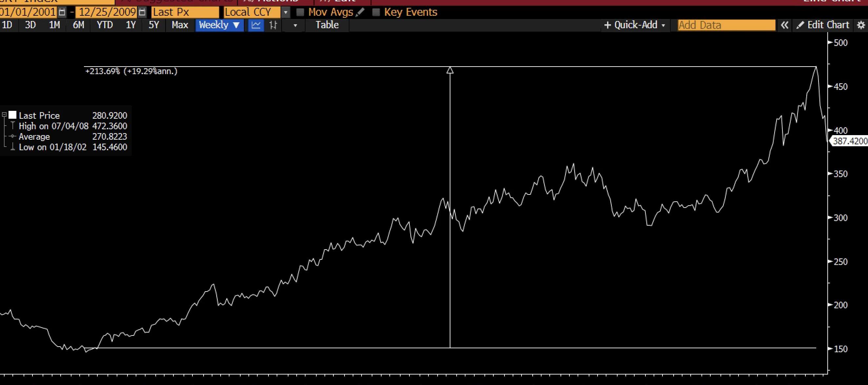Enable the Key Events checkbox
The width and height of the screenshot is (868, 385).
(x=376, y=12)
